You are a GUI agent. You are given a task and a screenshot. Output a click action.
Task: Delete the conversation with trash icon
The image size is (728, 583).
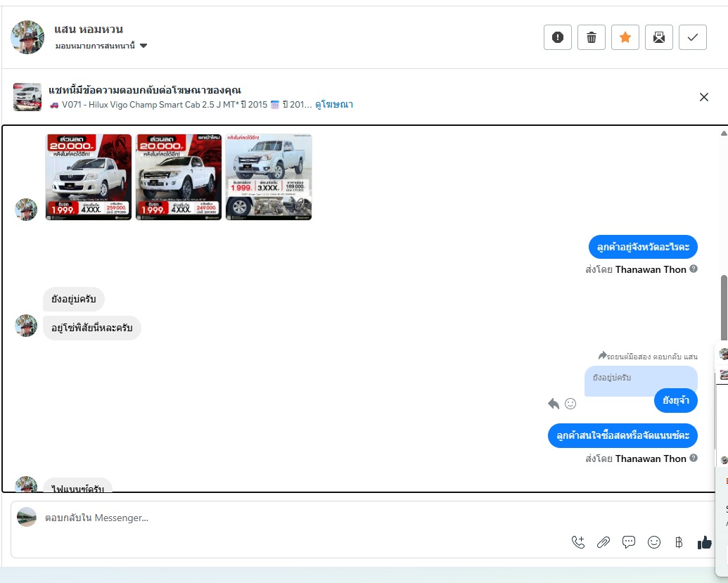(592, 37)
